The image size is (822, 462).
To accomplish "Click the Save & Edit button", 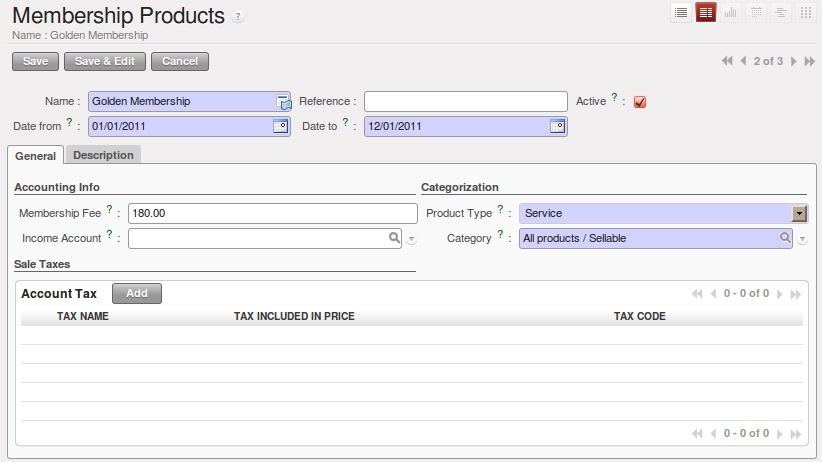I will coord(105,61).
